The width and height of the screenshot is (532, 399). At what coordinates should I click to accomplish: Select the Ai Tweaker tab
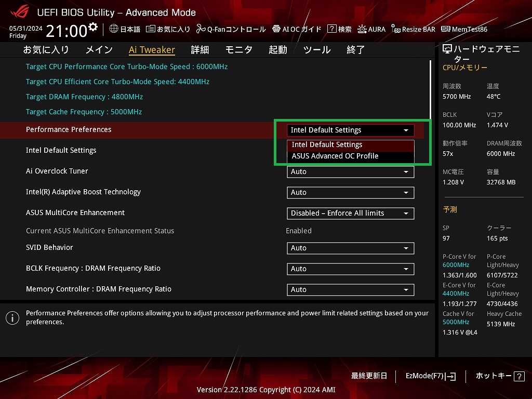(152, 50)
